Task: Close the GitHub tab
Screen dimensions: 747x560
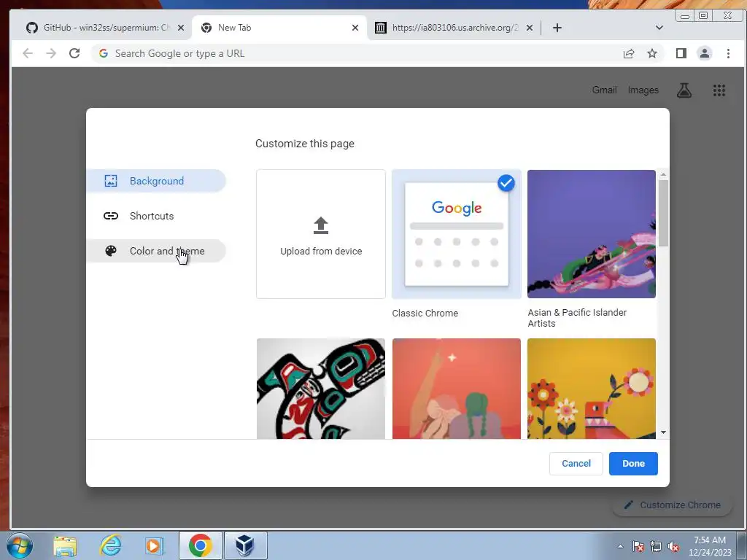Action: 181,28
